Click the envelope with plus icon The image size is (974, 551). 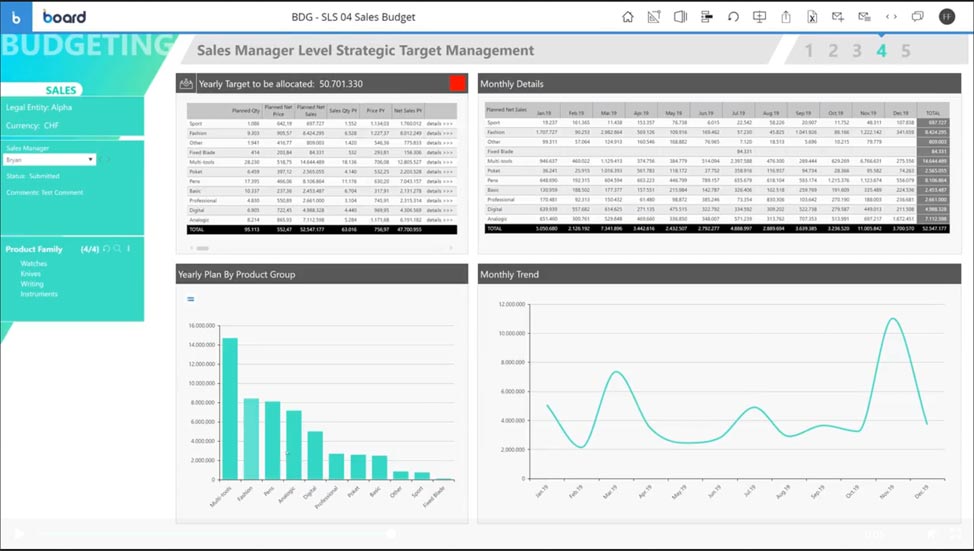[838, 17]
